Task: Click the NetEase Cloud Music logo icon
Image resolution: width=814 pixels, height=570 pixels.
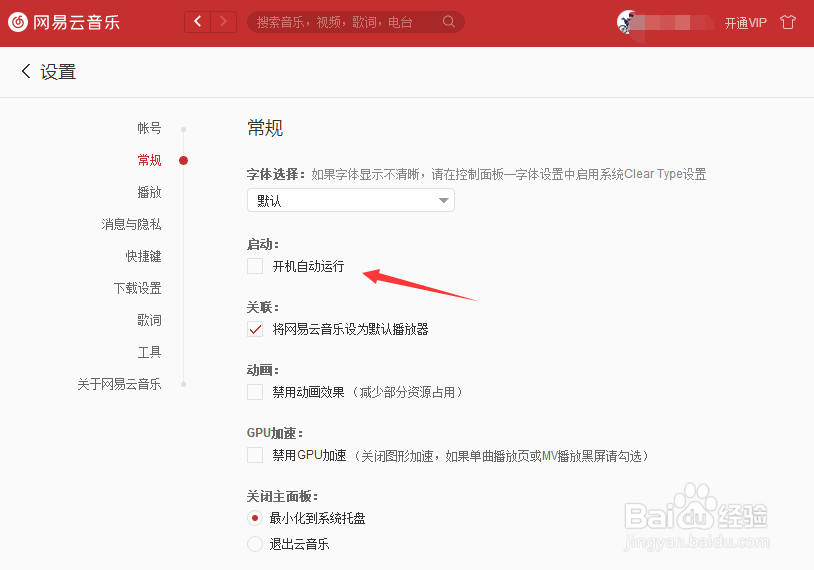Action: click(18, 22)
